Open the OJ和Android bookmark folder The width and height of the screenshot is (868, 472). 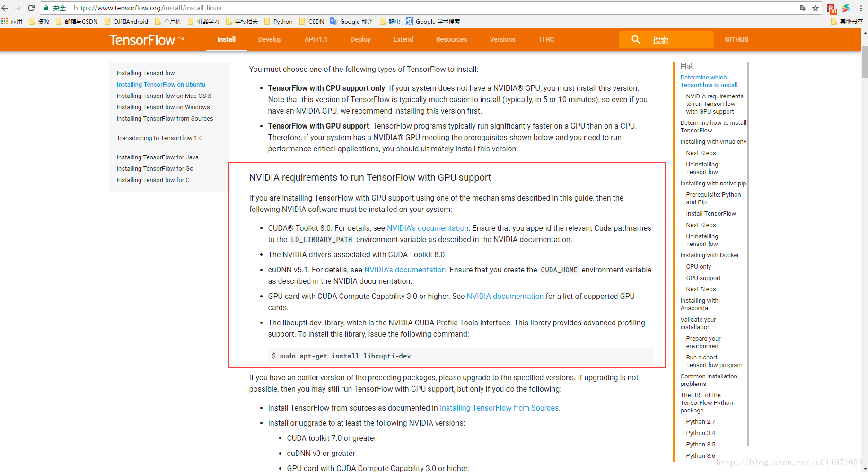[x=126, y=21]
